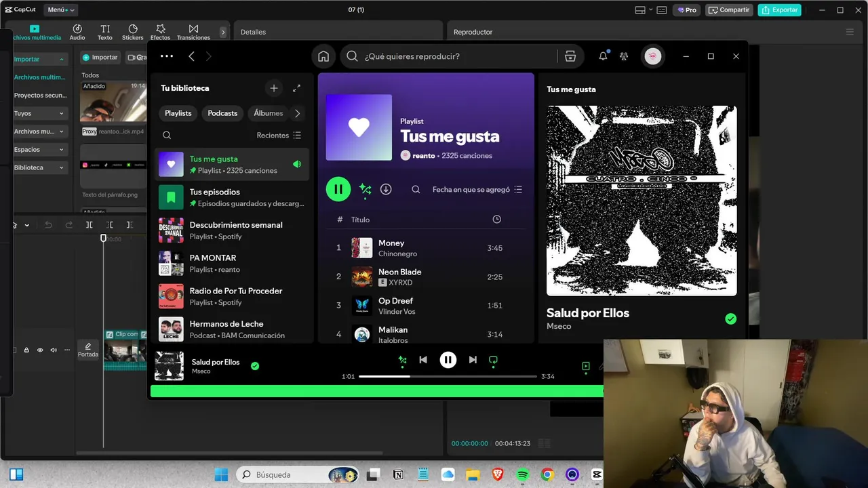Screen dimensions: 868x488
Task: Split clip at playhead in CapCut timeline
Action: pyautogui.click(x=89, y=225)
